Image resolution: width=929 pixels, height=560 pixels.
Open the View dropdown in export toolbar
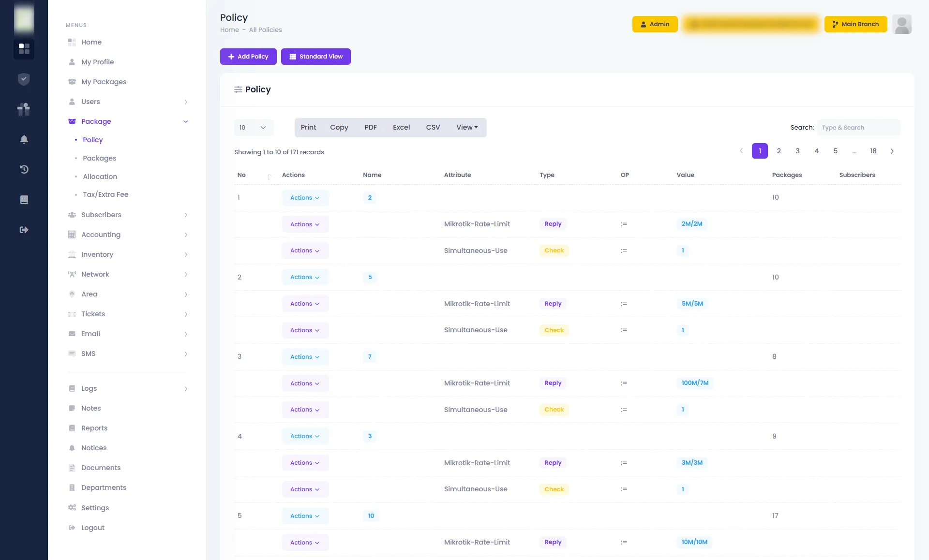point(467,127)
